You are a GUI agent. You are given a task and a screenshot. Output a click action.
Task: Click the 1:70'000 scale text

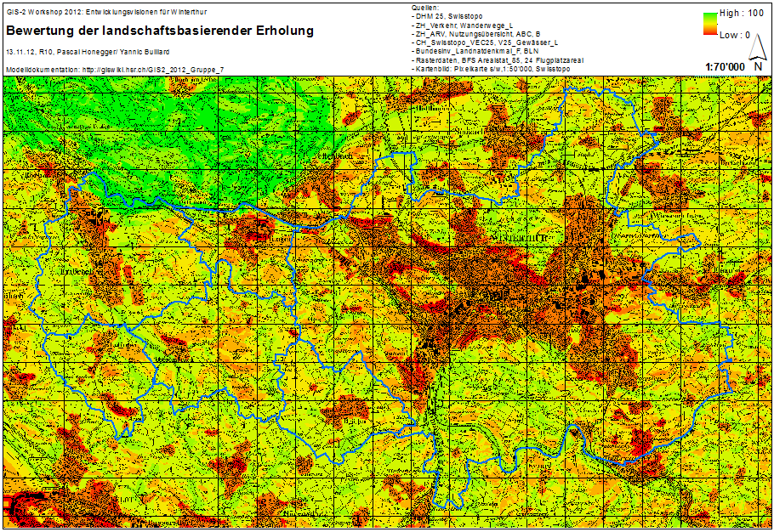point(725,65)
